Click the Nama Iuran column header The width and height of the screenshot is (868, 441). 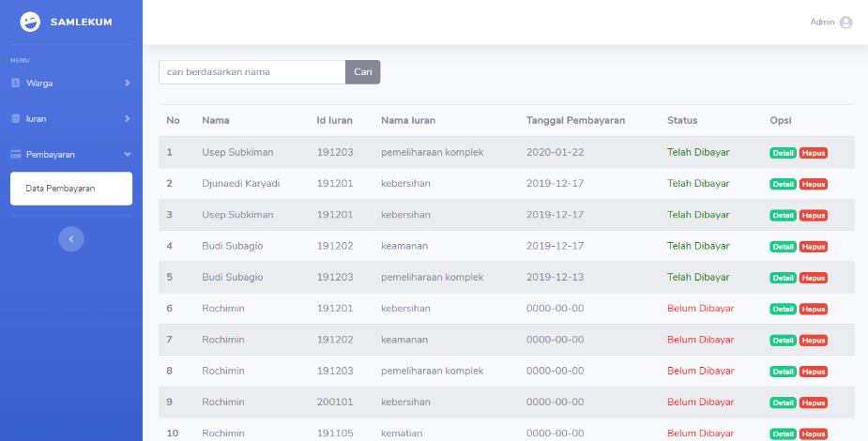408,120
